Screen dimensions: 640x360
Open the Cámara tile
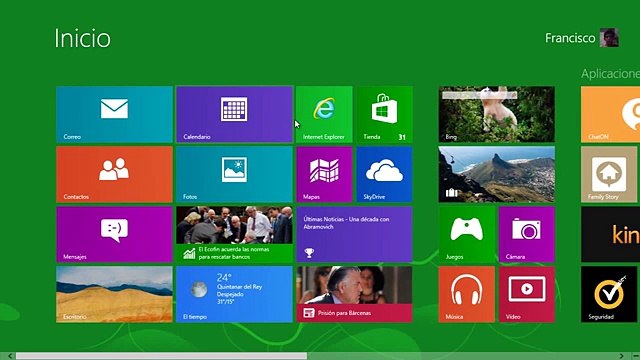click(527, 234)
